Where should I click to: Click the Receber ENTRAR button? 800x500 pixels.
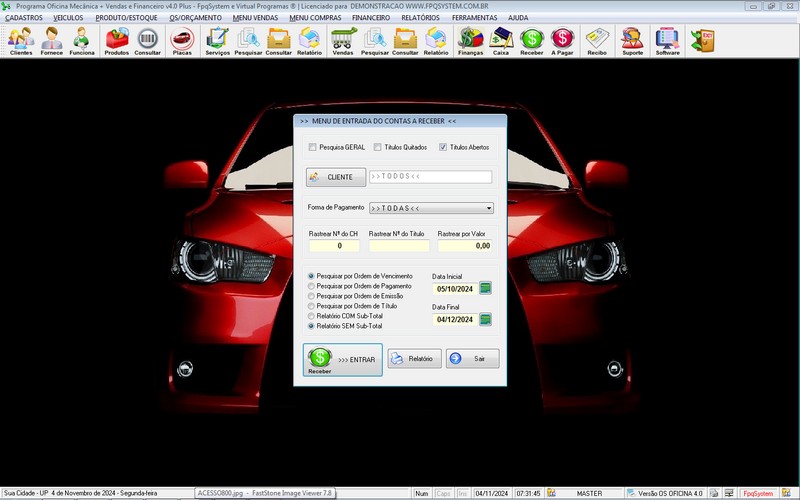[x=342, y=359]
